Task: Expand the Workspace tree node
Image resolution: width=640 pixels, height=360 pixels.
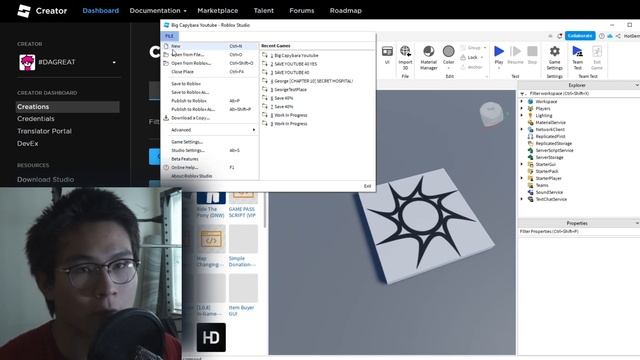Action: click(522, 101)
